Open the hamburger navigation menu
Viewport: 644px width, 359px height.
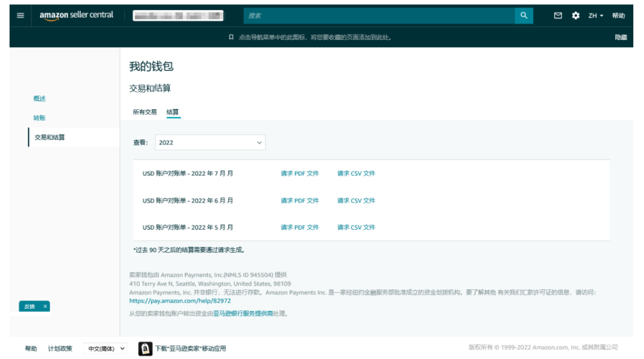20,16
